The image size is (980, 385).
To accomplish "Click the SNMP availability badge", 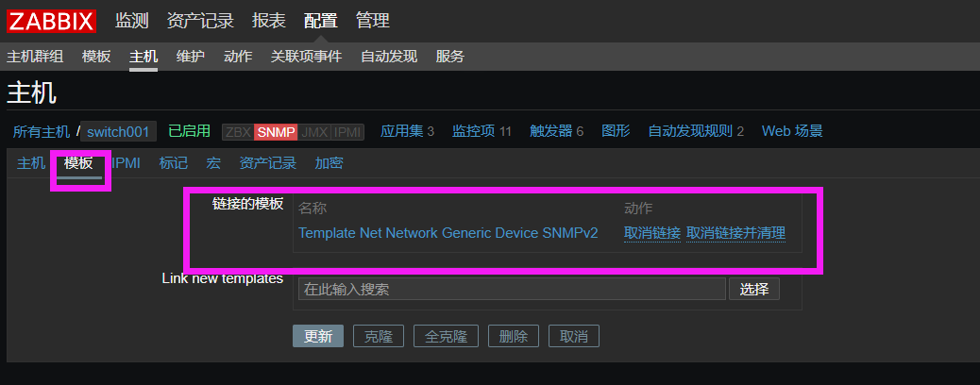I will tap(277, 132).
